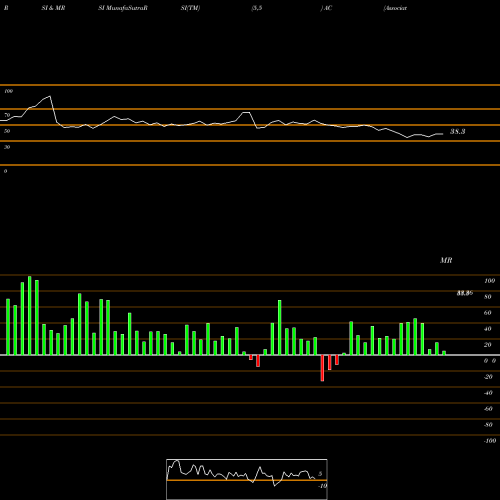
Task: Click the -40 label on MR axis
Action: 488,393
